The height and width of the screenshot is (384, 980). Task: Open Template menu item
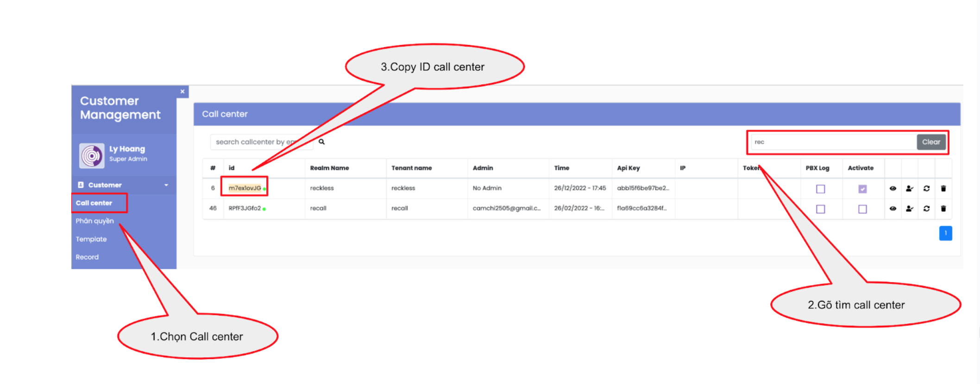91,239
